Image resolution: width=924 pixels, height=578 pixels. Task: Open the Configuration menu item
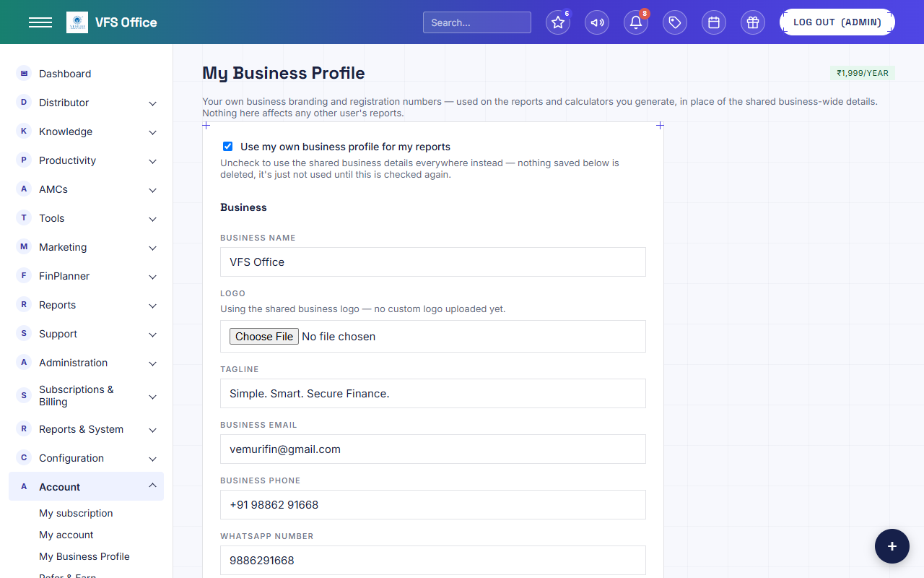pyautogui.click(x=87, y=458)
